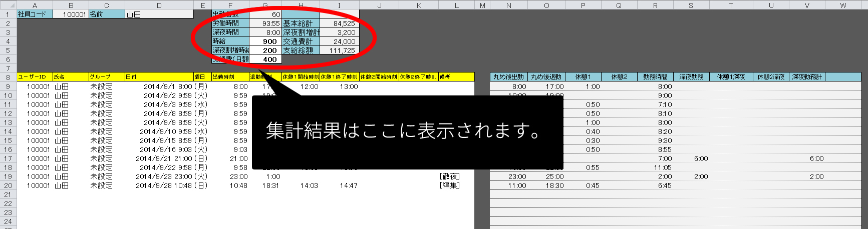The width and height of the screenshot is (868, 229).
Task: Click the 休憩2深夜 header cell
Action: pos(771,77)
